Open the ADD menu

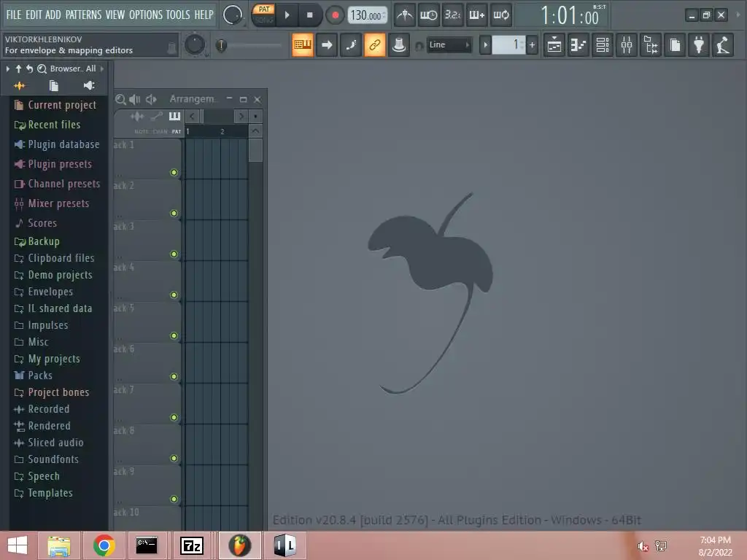click(x=53, y=15)
